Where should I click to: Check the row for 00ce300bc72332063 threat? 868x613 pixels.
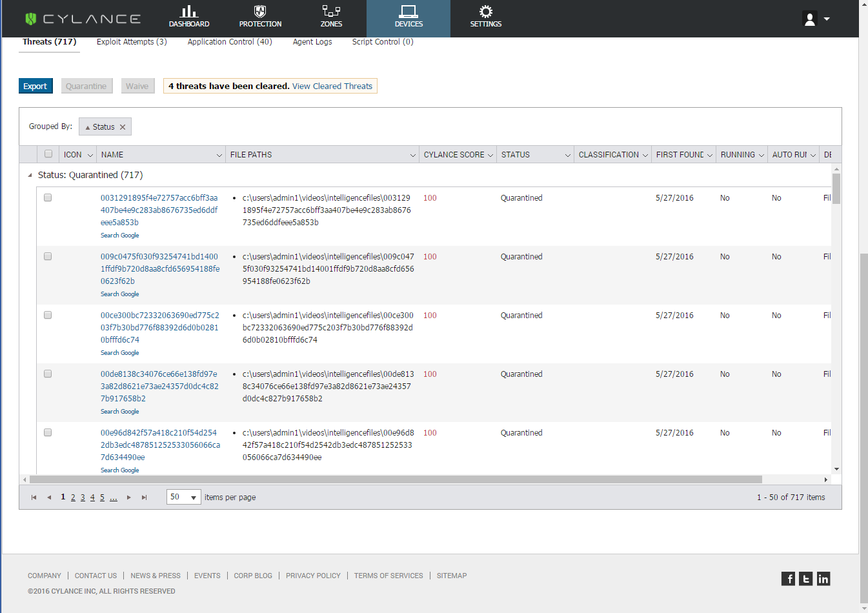pyautogui.click(x=48, y=315)
